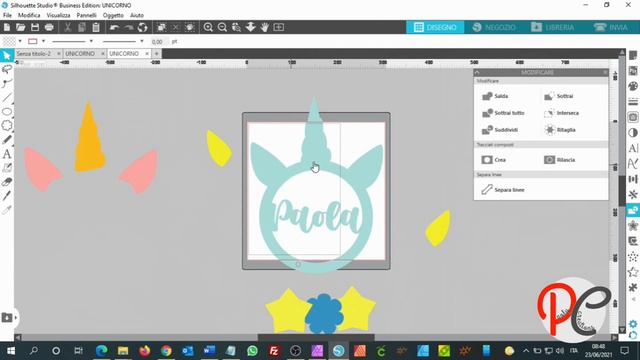The image size is (640, 360).
Task: Open the Modifica menu
Action: (x=29, y=15)
